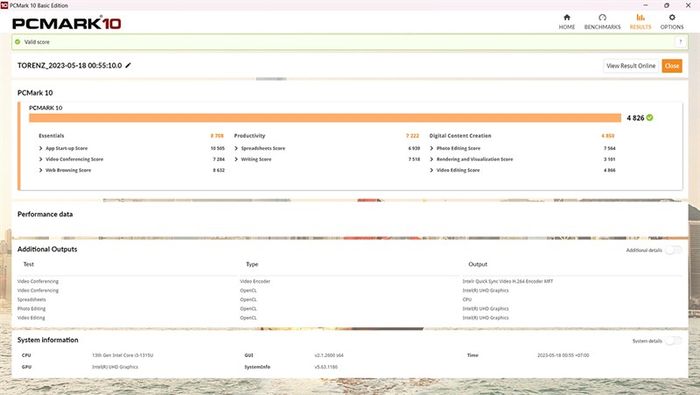Click result name TORENZ_2023-05-18
Screen dimensions: 700x395
(70, 65)
